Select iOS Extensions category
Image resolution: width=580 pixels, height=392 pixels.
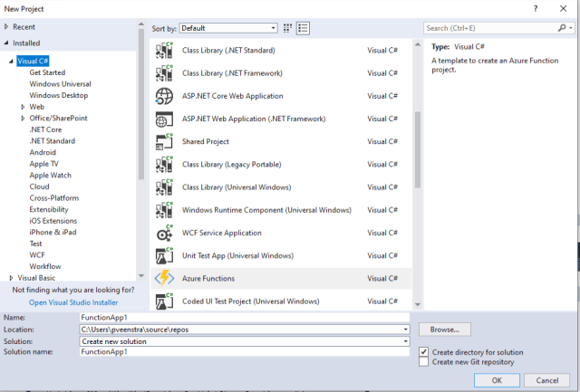(53, 221)
